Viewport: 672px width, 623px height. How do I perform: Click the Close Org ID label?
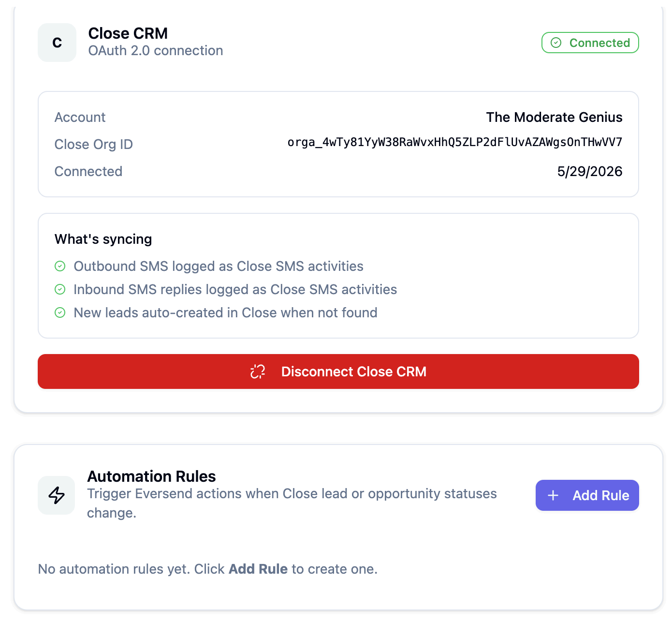coord(94,144)
